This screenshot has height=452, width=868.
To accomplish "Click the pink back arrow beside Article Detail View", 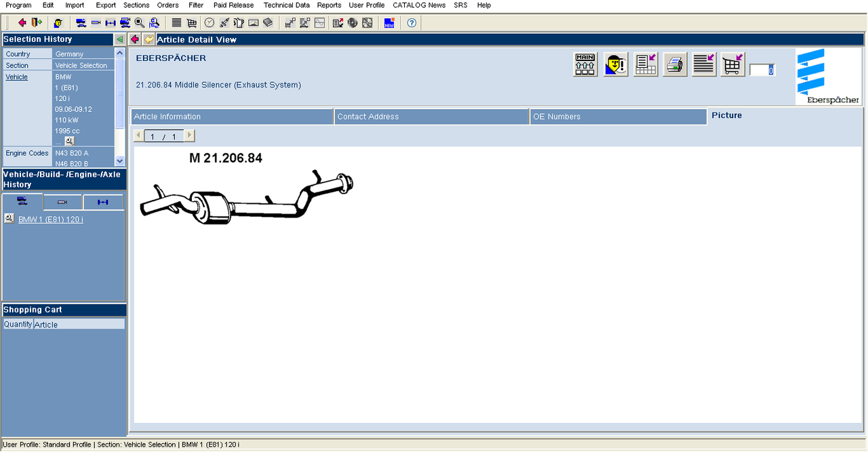I will click(x=135, y=39).
